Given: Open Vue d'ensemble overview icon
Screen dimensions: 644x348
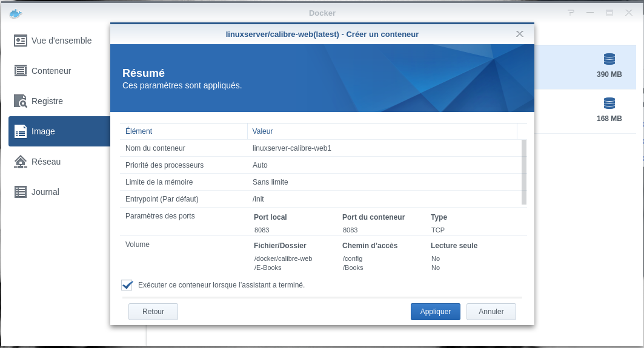Looking at the screenshot, I should click(x=21, y=41).
